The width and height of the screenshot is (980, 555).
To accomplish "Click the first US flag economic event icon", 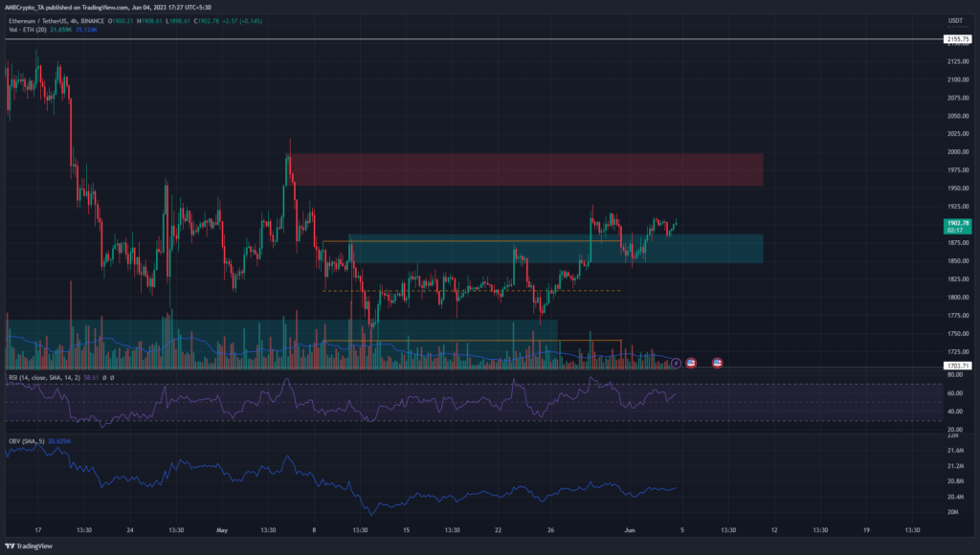I will 691,363.
